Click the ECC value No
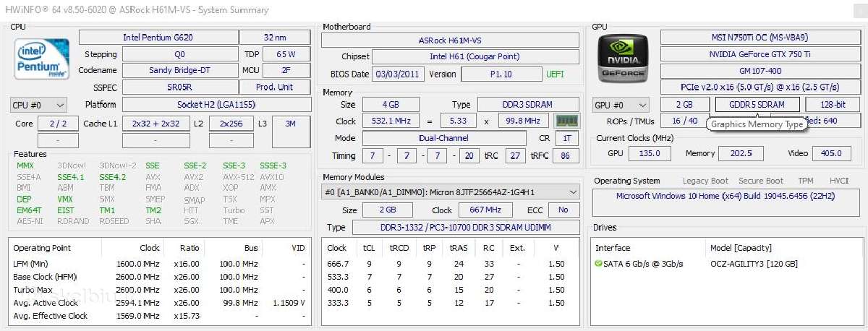The image size is (868, 331). pyautogui.click(x=563, y=210)
